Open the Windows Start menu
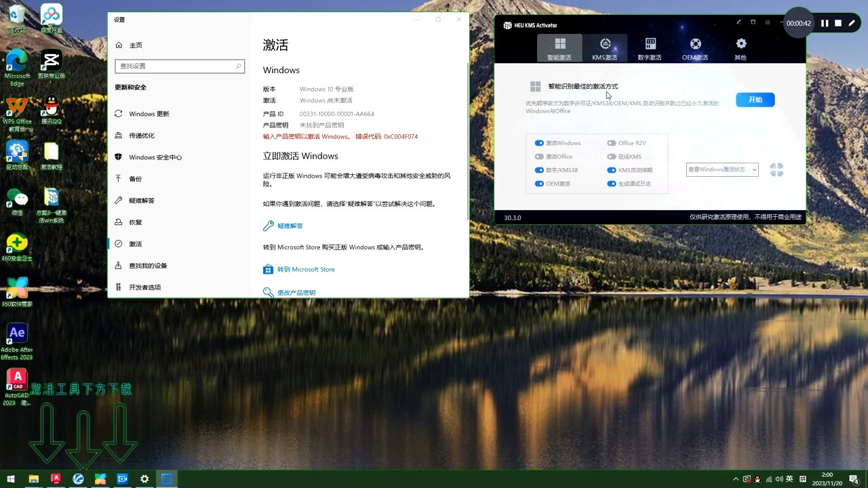The width and height of the screenshot is (868, 488). click(11, 479)
